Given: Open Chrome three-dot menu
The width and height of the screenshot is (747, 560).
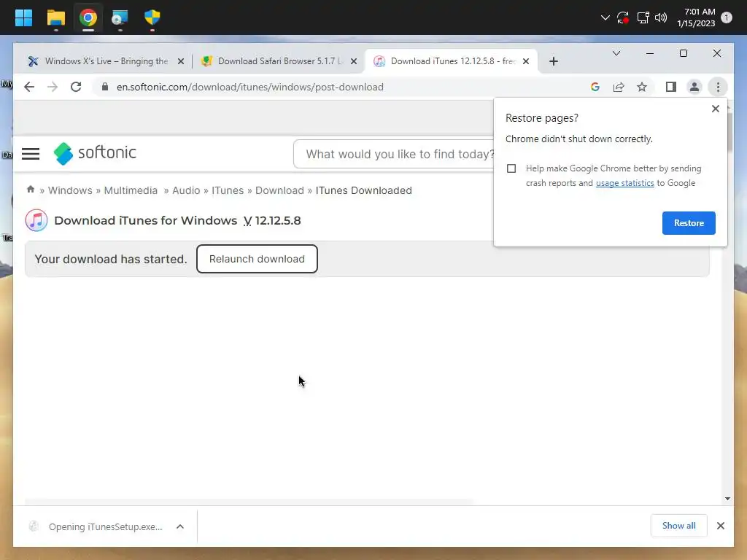Looking at the screenshot, I should [718, 87].
